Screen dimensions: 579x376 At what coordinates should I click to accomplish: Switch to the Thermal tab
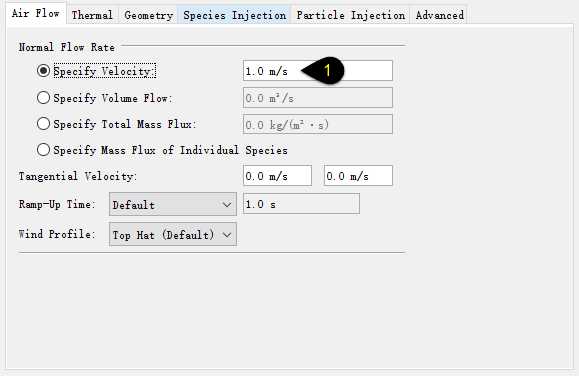(92, 15)
